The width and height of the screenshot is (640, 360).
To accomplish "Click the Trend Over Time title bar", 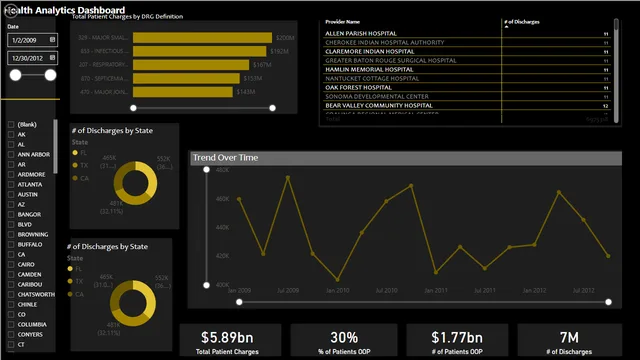I will pos(406,158).
